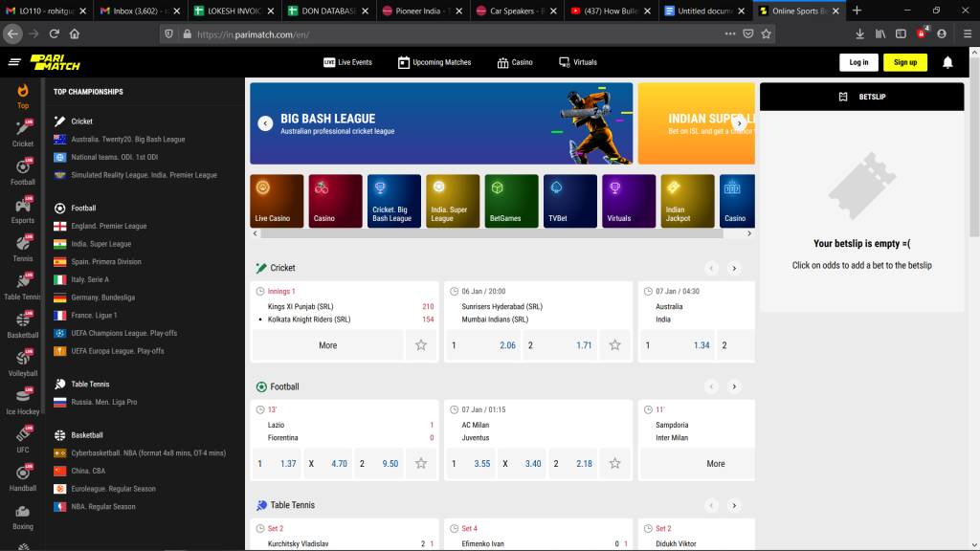The image size is (980, 551).
Task: Open Live Events in top navigation
Action: pos(347,62)
